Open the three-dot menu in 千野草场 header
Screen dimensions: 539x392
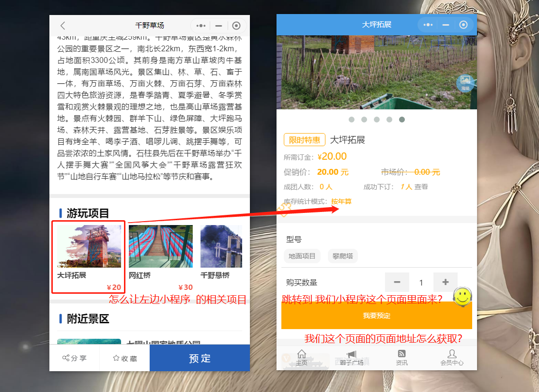click(201, 26)
